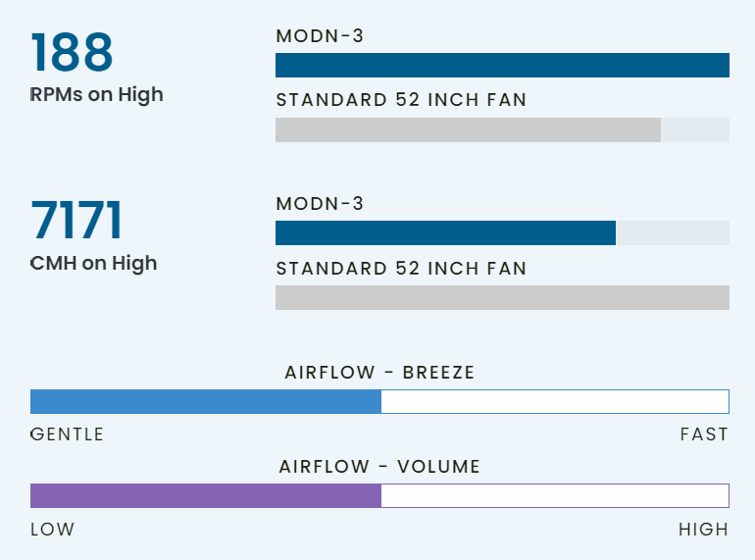Click the MODN-3 label in the CMH section
The image size is (755, 560).
point(320,204)
